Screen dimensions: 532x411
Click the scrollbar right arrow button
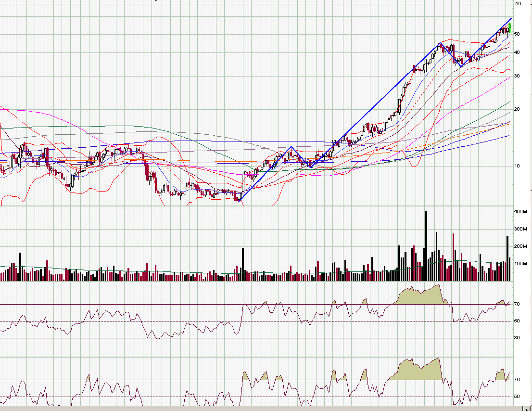pos(526,408)
